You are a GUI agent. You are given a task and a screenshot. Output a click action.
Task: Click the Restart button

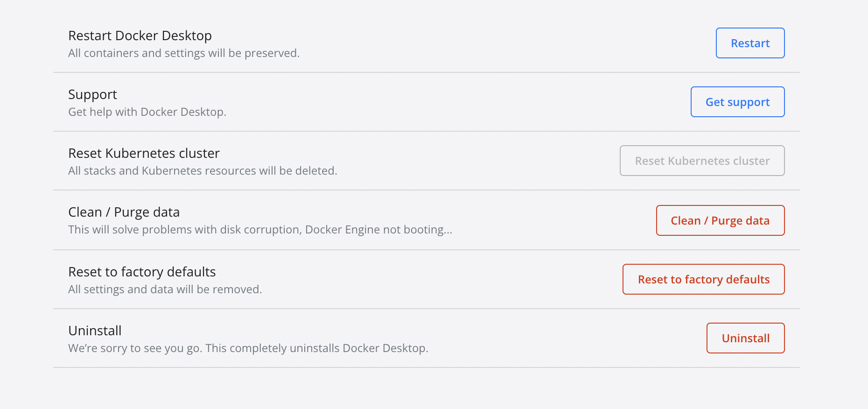(x=750, y=43)
